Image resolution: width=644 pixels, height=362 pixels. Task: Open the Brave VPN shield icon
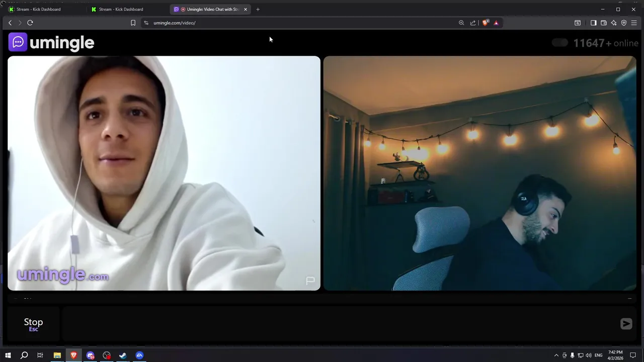624,23
